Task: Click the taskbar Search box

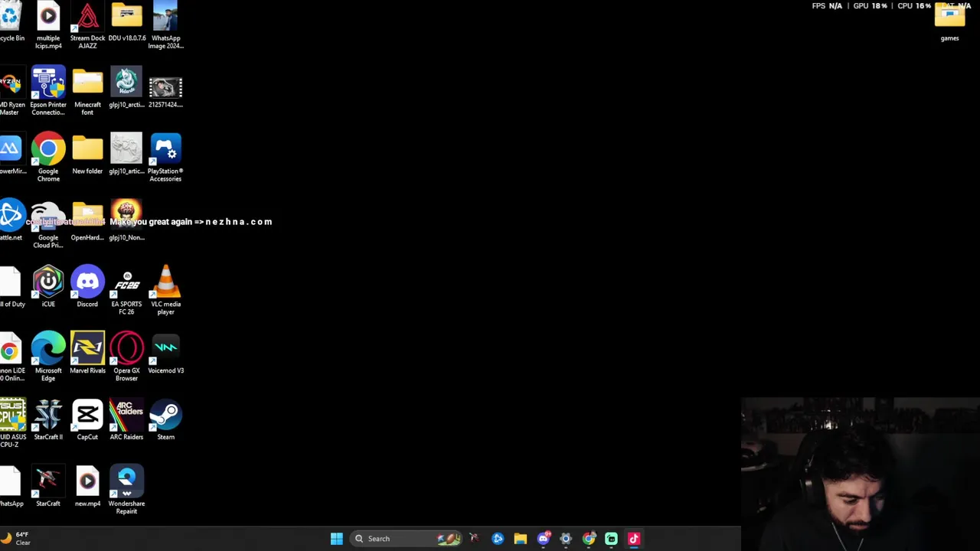Action: (407, 539)
